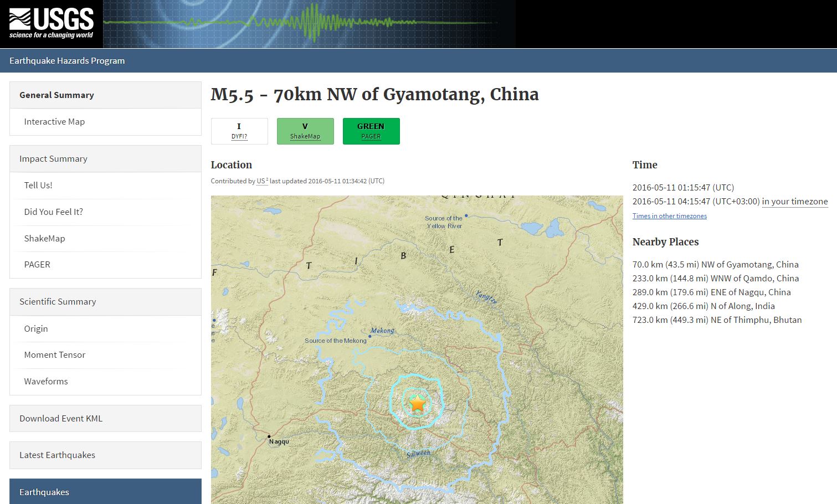Click the orange epicenter star on map
Image resolution: width=837 pixels, height=504 pixels.
coord(417,403)
